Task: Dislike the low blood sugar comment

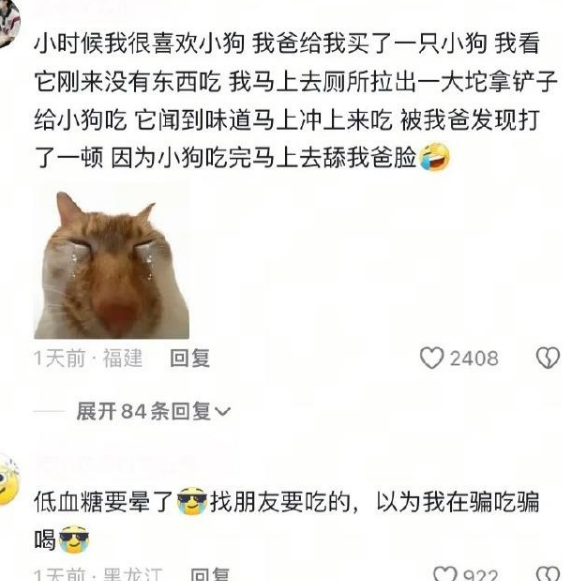Action: tap(548, 574)
